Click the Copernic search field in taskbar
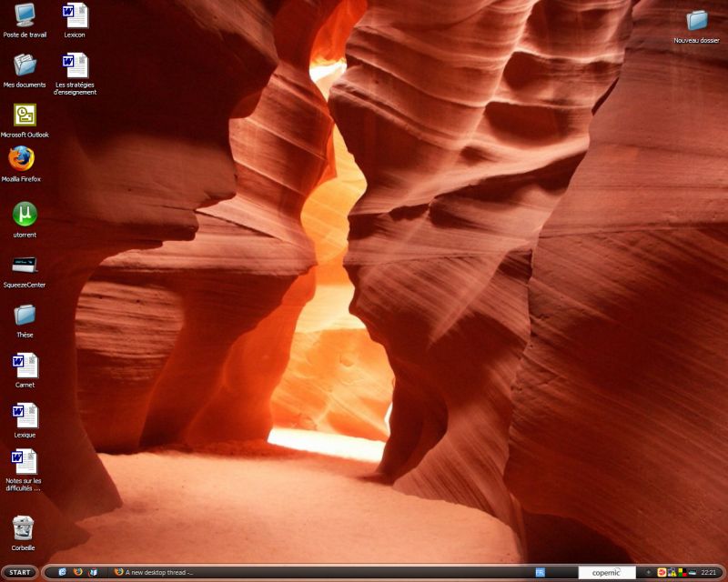Screen dimensions: 728x582 coord(606,573)
